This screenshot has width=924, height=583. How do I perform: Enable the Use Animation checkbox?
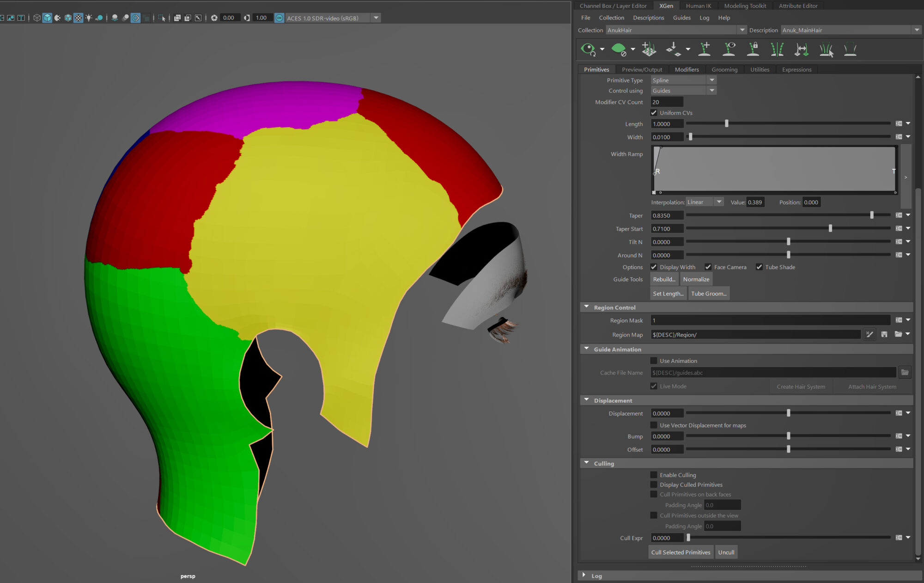(654, 361)
